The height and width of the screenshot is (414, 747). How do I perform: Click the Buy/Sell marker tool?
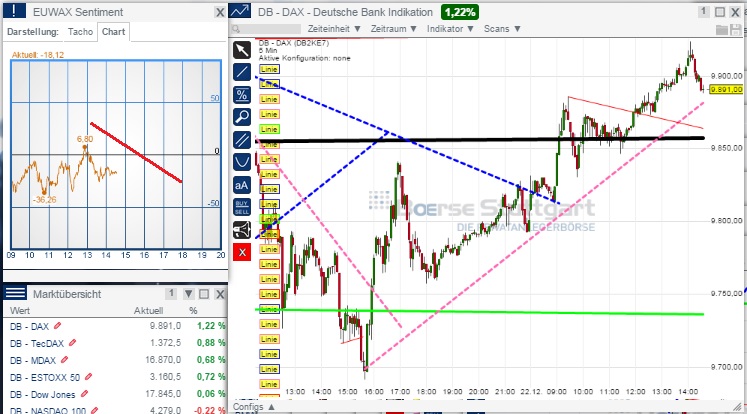tap(241, 206)
